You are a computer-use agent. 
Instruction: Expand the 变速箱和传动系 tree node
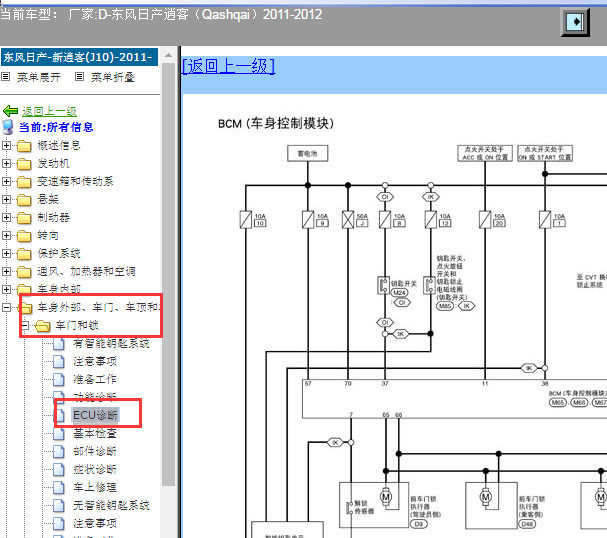point(6,182)
